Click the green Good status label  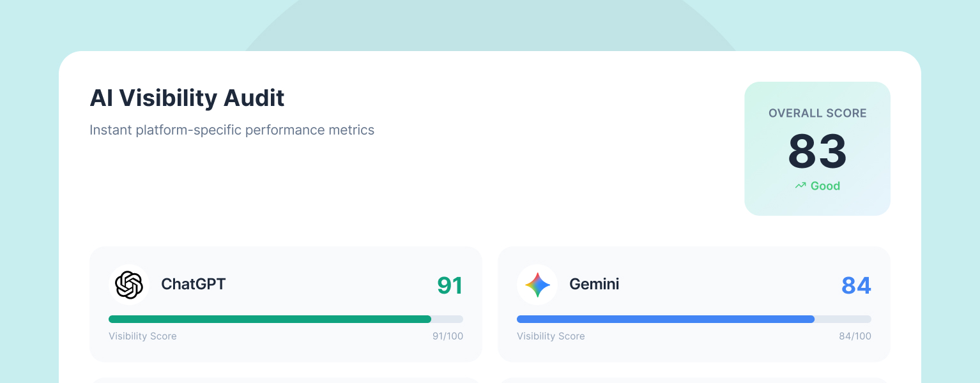(x=825, y=186)
